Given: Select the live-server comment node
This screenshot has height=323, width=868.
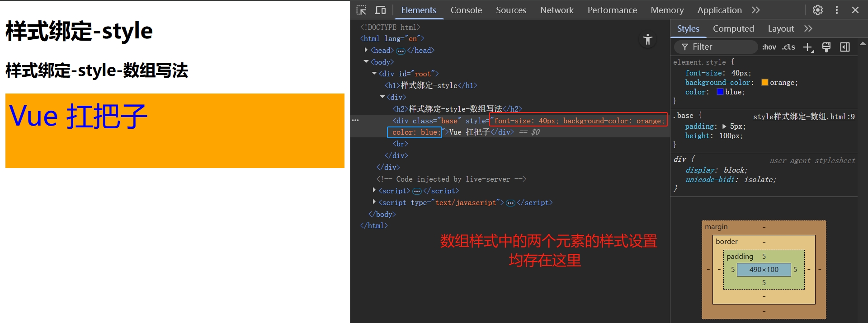Looking at the screenshot, I should click(451, 179).
